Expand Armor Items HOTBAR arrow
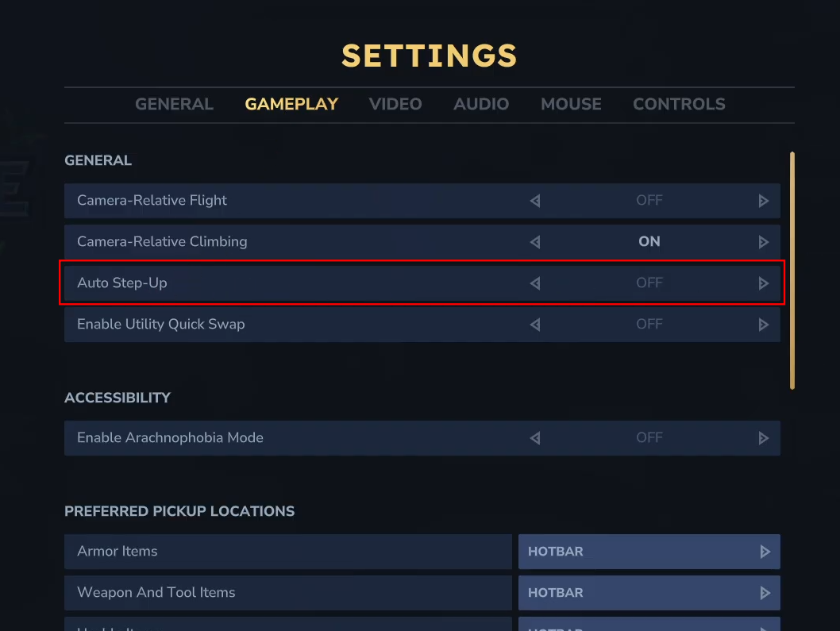The width and height of the screenshot is (840, 631). 765,552
